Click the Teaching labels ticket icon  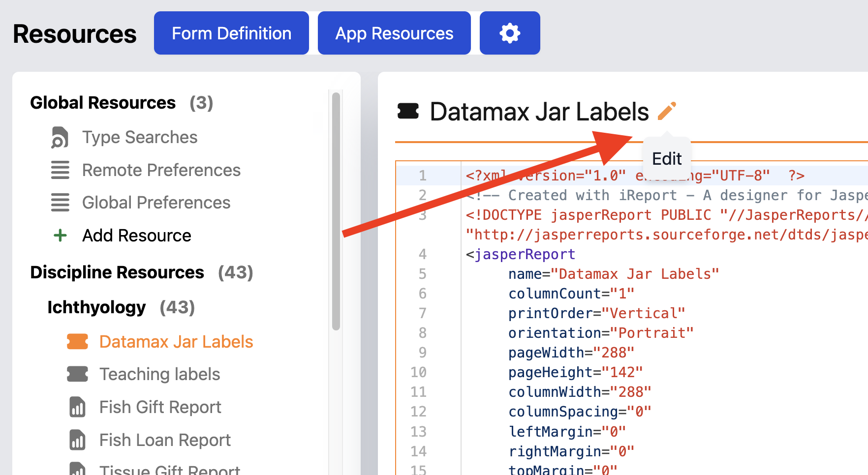(x=77, y=374)
